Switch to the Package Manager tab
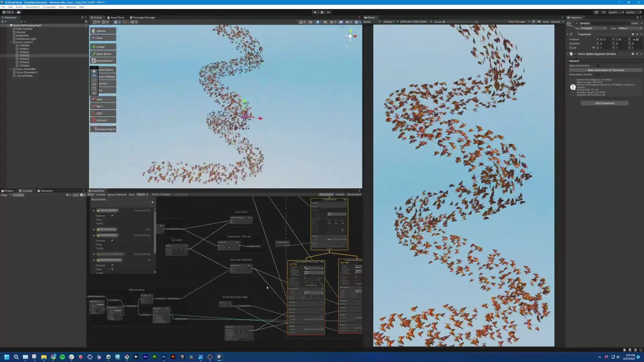 [x=143, y=17]
